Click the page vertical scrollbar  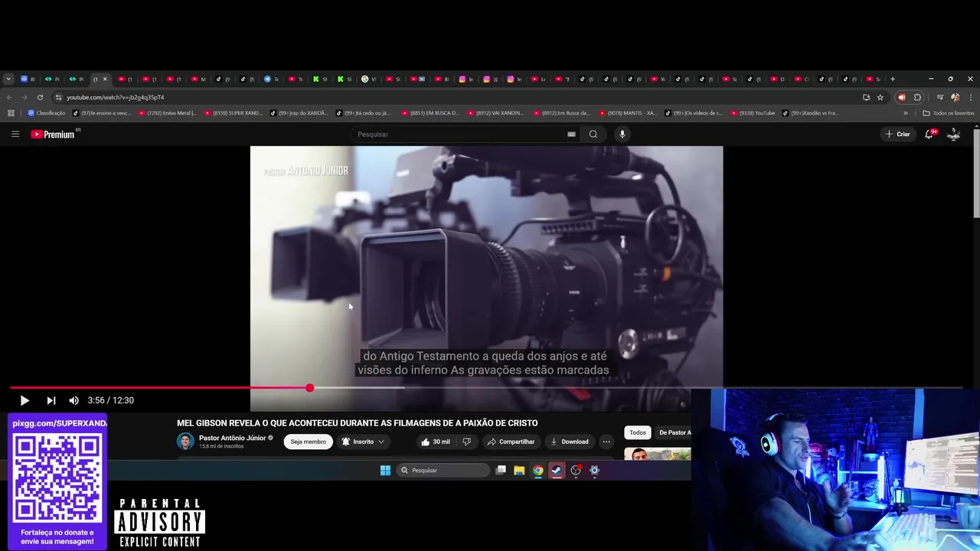tap(976, 173)
